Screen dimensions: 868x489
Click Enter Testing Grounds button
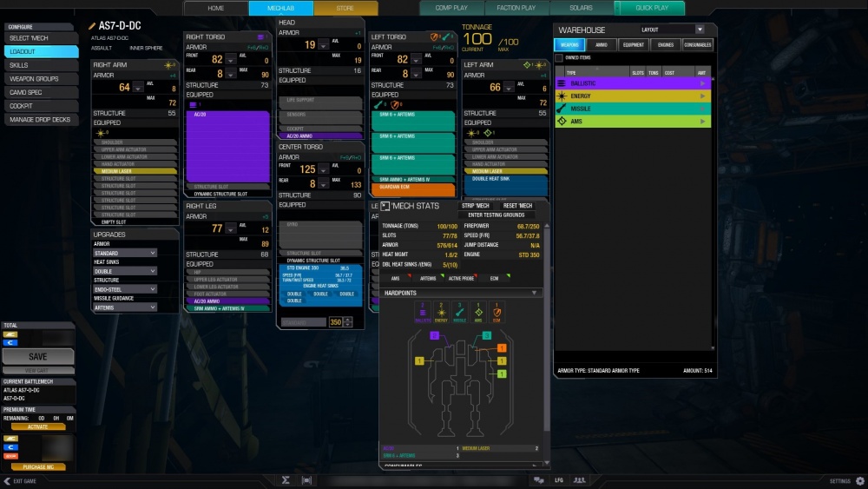(496, 215)
